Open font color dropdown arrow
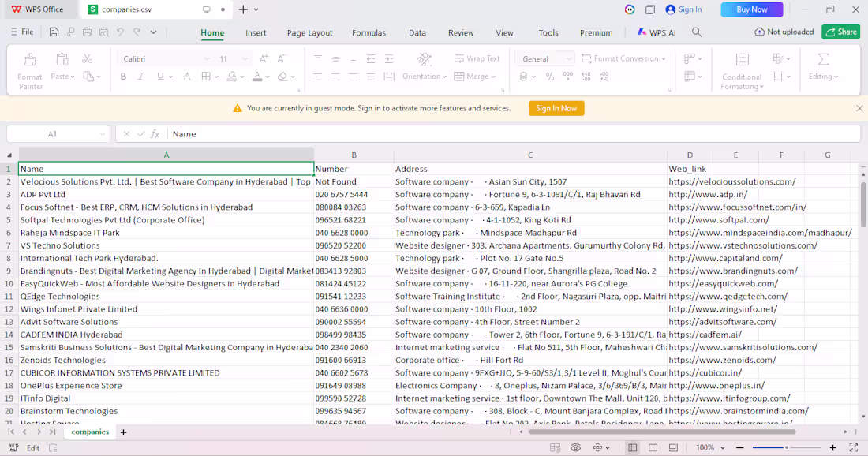Screen dimensions: 868x456 pyautogui.click(x=268, y=77)
